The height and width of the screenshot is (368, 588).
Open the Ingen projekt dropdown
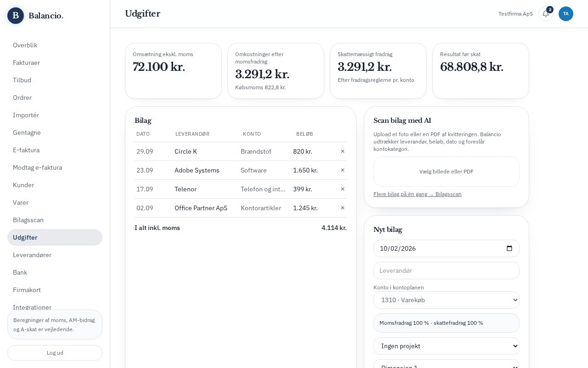447,346
